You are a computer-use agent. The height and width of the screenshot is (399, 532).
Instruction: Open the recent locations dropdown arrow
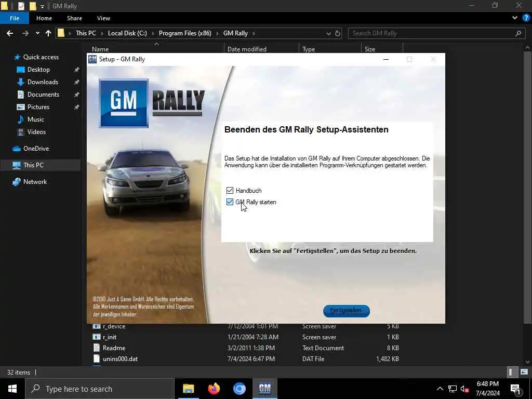[37, 33]
